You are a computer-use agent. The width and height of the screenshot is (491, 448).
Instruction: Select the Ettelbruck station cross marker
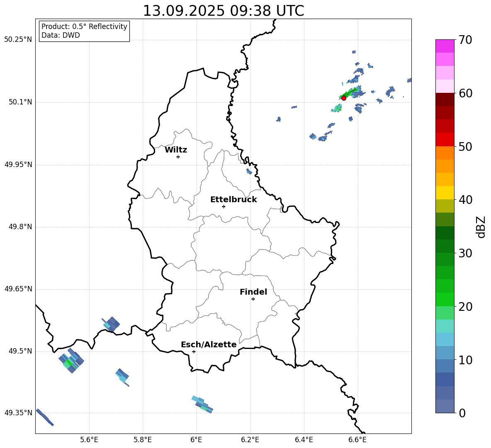224,206
